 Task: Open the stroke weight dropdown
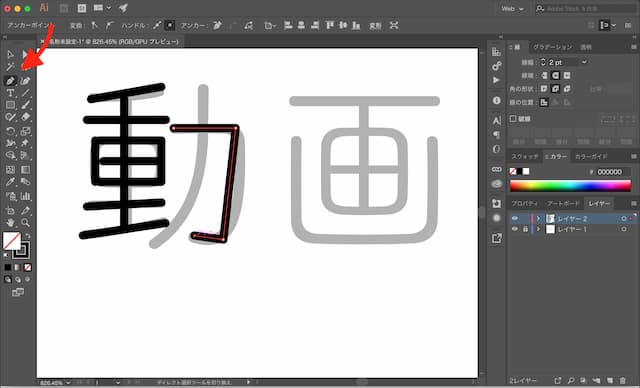584,62
